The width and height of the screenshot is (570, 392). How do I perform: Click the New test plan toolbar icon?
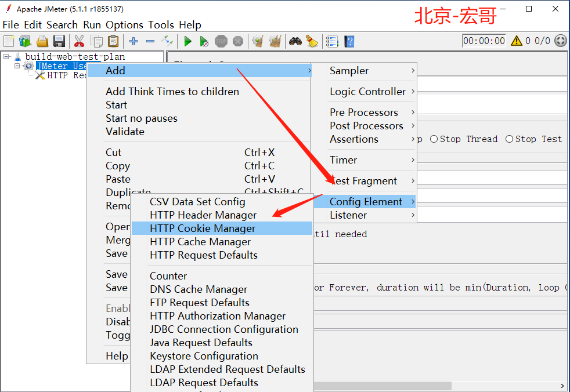point(9,41)
